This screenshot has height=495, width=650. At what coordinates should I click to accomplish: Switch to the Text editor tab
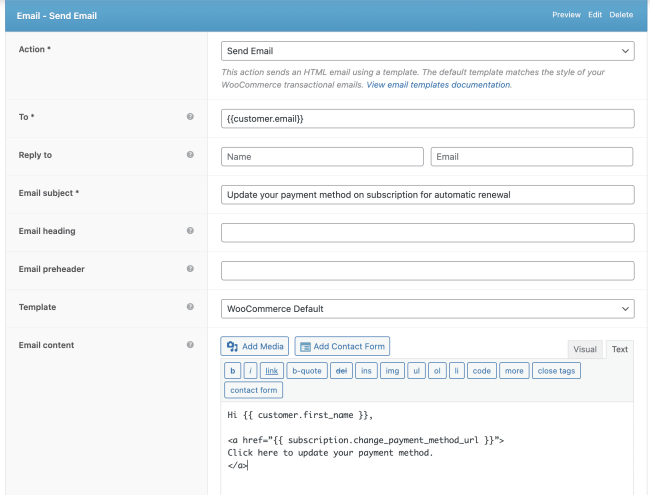620,349
